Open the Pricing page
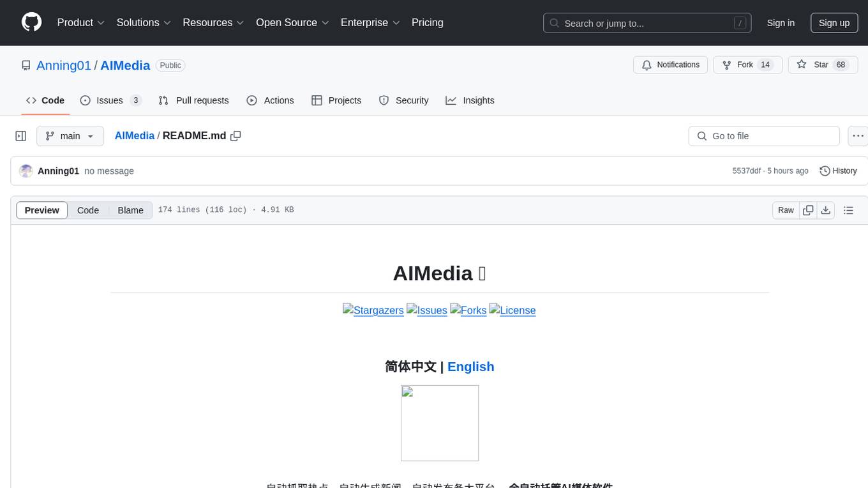The image size is (868, 488). (x=428, y=22)
